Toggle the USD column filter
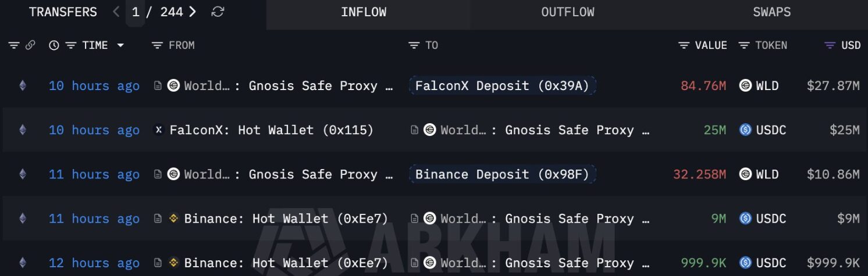868x276 pixels. pos(830,45)
